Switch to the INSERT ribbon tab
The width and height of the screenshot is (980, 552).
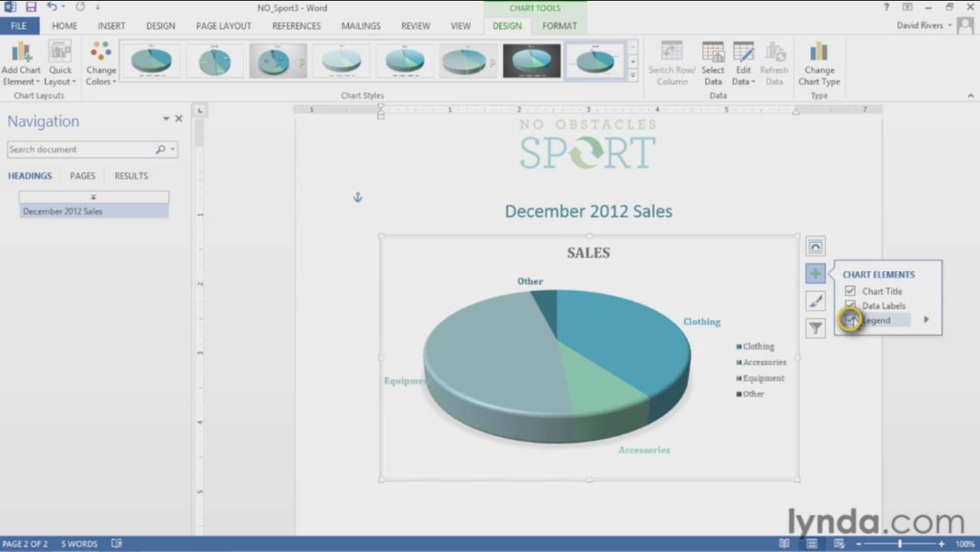[x=111, y=26]
